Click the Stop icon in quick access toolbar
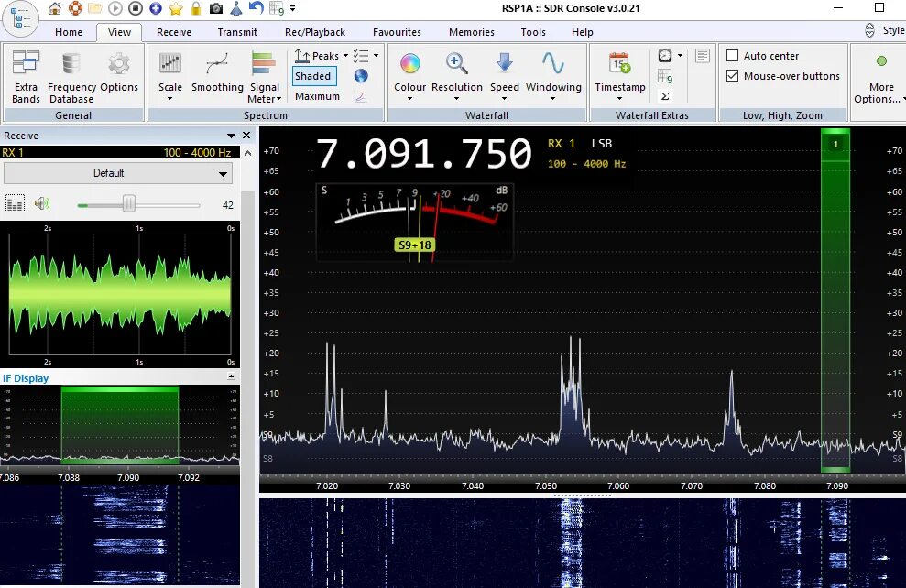The image size is (906, 588). click(x=136, y=8)
